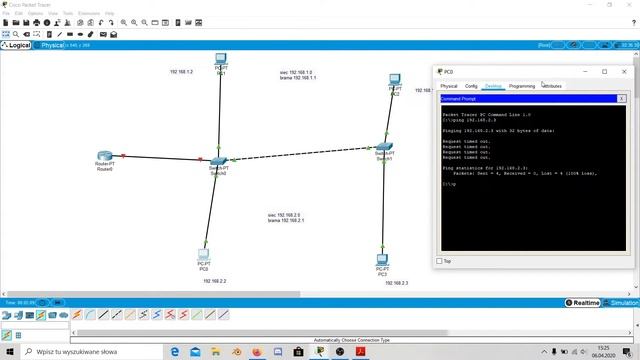
Task: Select the Draw Ellipse tool
Action: click(x=80, y=34)
